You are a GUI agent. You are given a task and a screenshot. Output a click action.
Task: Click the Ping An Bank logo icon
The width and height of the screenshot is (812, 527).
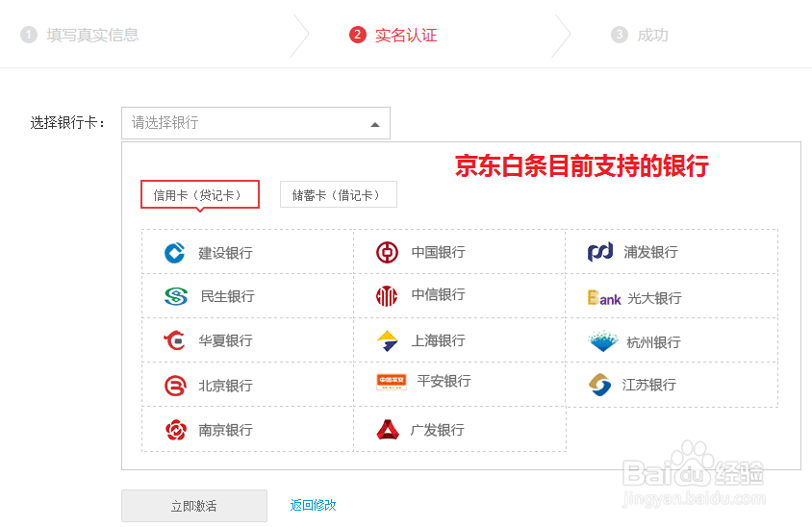click(392, 382)
